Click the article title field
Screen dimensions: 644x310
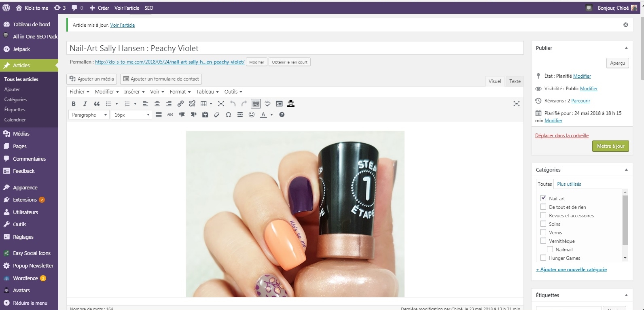(x=295, y=48)
